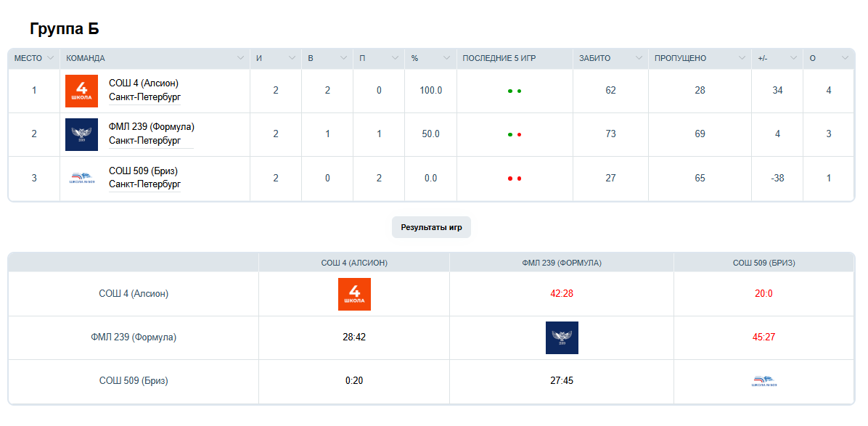
Task: Open the ЗАБИТО column dropdown arrow
Action: (639, 58)
